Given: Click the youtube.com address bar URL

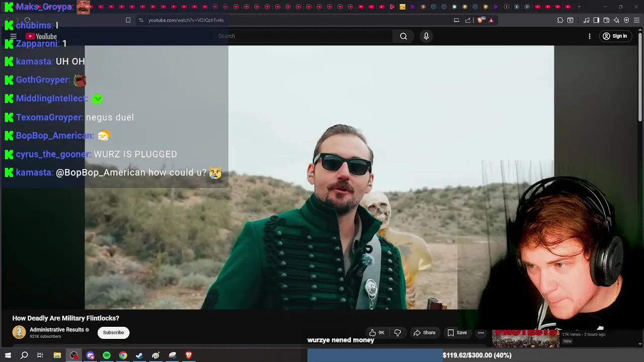Looking at the screenshot, I should pos(186,20).
